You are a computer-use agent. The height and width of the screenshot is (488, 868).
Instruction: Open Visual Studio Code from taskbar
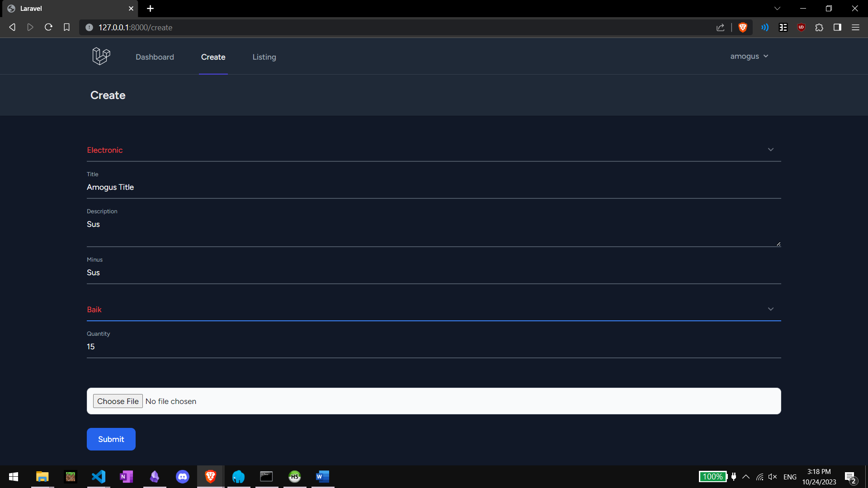[99, 477]
